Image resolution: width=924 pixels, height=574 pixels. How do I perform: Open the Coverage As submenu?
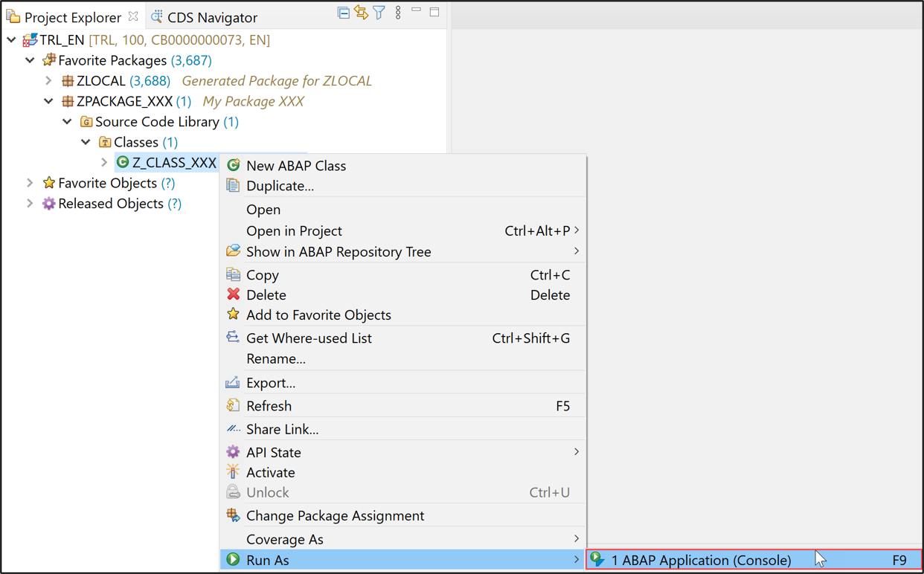point(403,539)
